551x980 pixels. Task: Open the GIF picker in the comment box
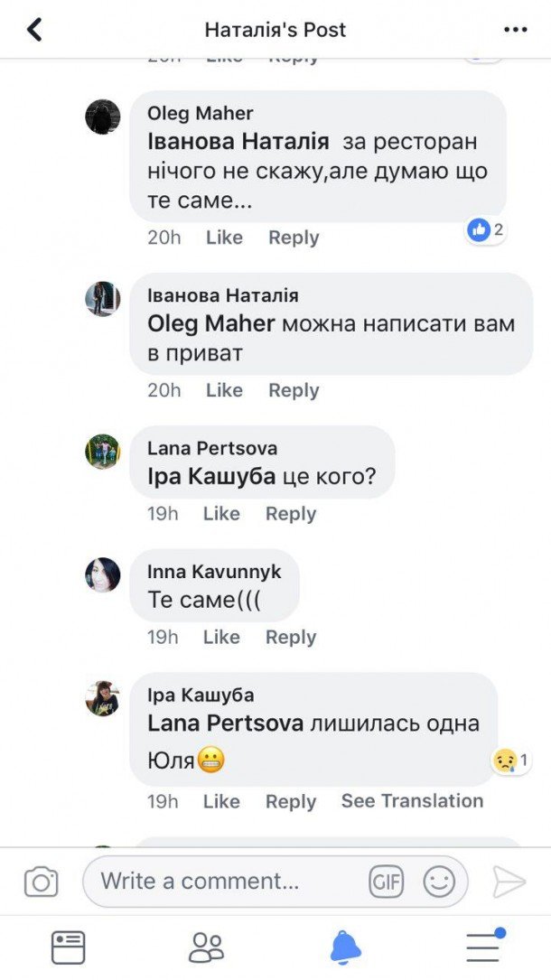(386, 882)
